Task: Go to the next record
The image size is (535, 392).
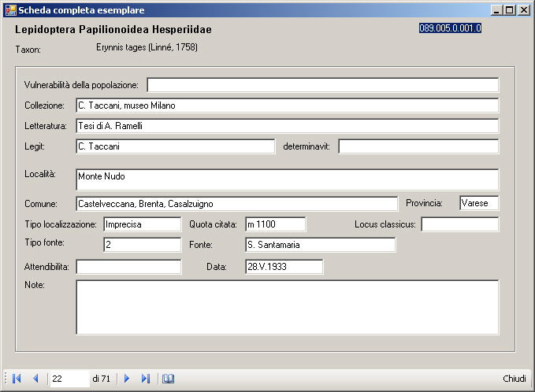Action: point(127,379)
